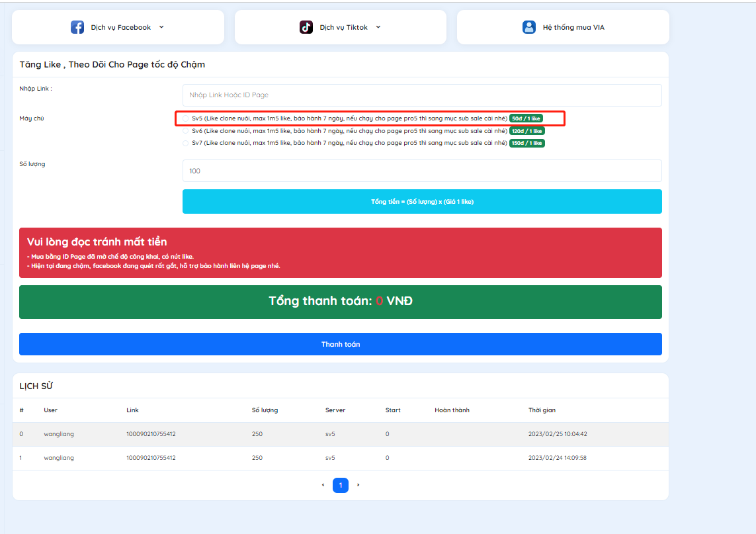This screenshot has height=534, width=756.
Task: Click the Tổng thanh toán green banner
Action: [x=341, y=302]
